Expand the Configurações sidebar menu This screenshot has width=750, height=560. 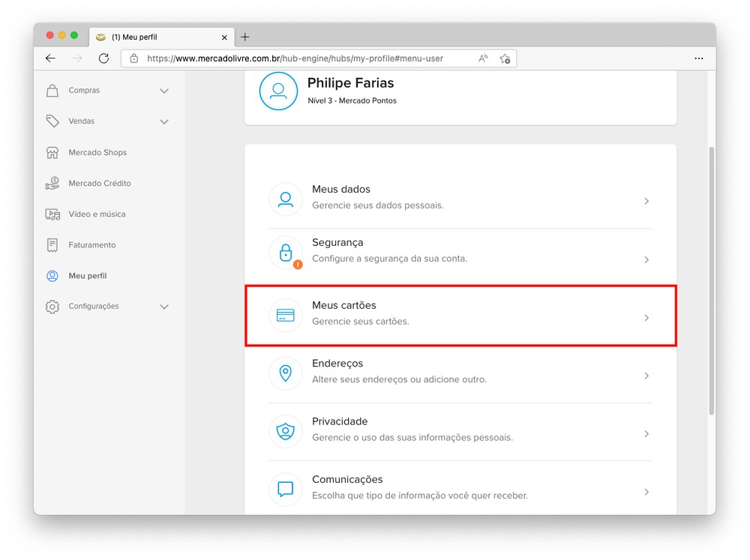coord(164,307)
